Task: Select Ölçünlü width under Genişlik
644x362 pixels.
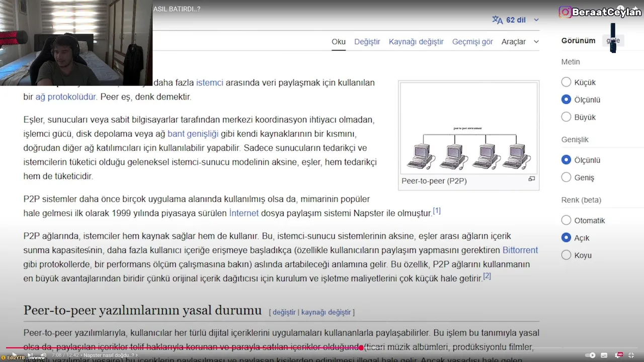Action: click(566, 160)
